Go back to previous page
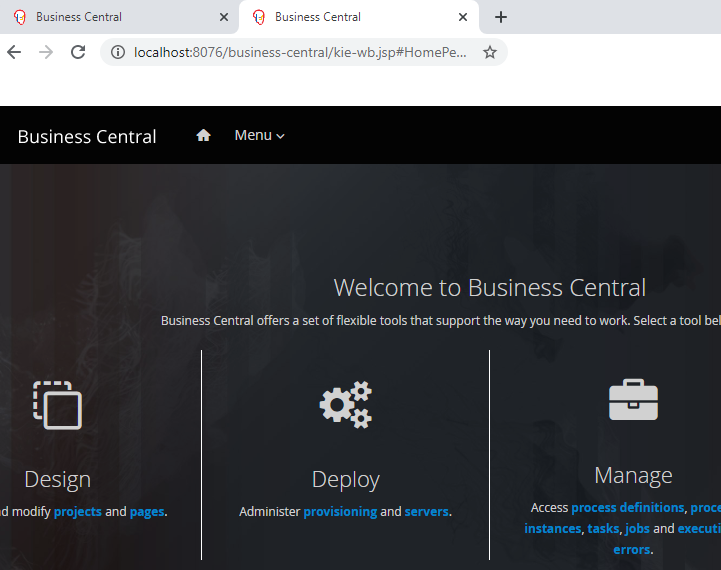This screenshot has height=570, width=721. (14, 52)
